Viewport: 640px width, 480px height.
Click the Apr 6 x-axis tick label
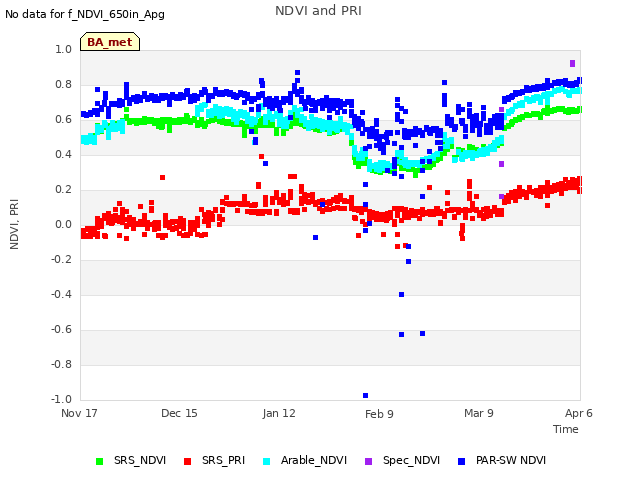click(578, 413)
